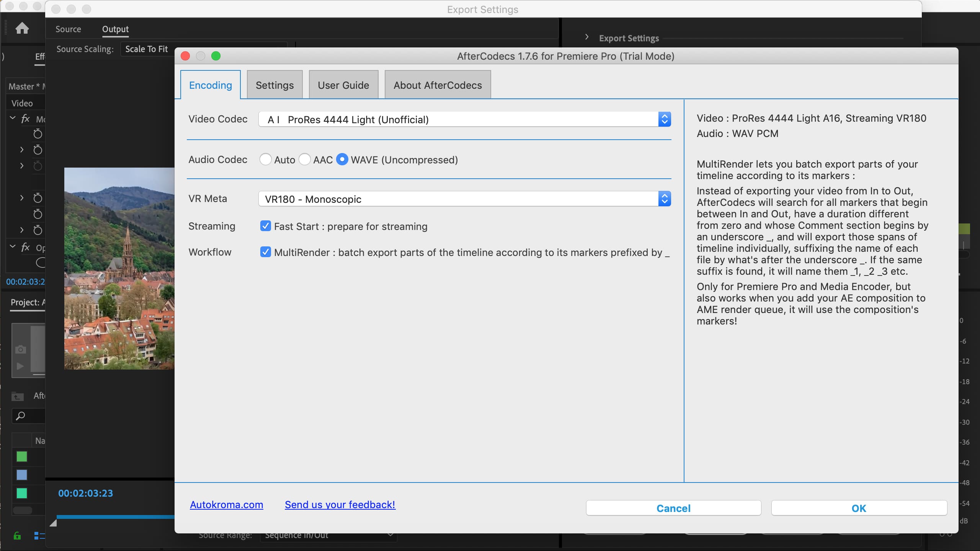Click the search magnifier icon in Project panel
The height and width of the screenshot is (551, 980).
(x=21, y=416)
